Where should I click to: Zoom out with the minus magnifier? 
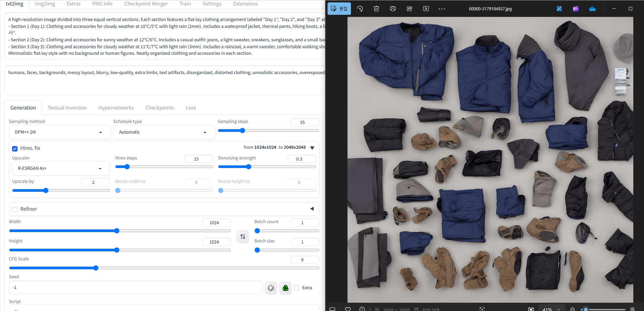pyautogui.click(x=573, y=309)
